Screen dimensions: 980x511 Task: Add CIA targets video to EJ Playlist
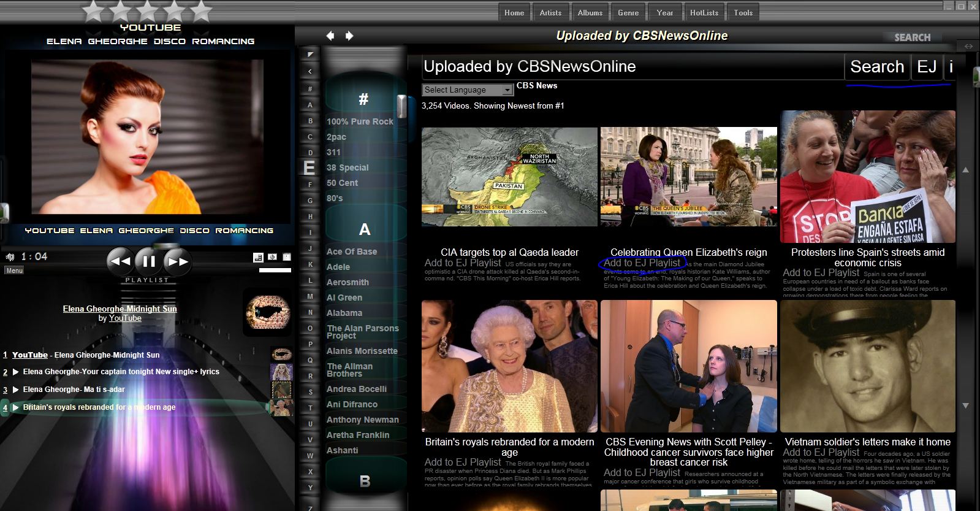tap(463, 263)
